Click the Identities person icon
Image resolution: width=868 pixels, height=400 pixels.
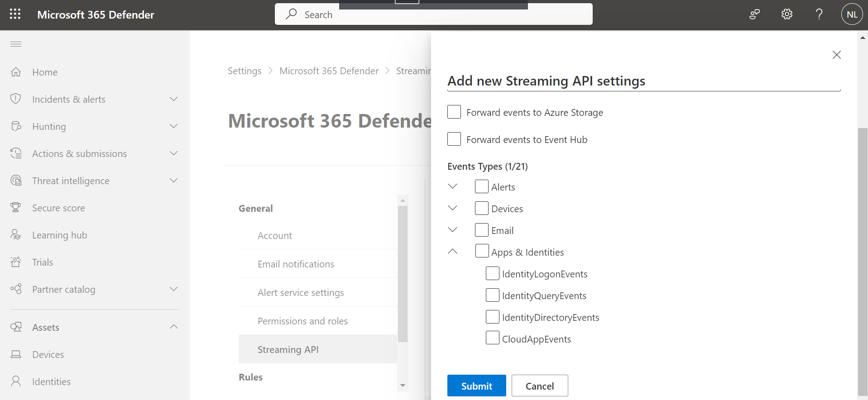point(16,381)
